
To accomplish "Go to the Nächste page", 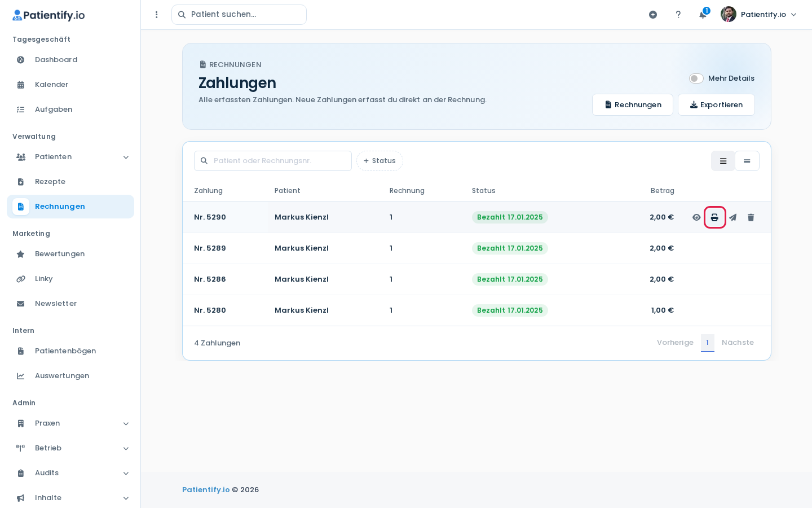I will 738,343.
